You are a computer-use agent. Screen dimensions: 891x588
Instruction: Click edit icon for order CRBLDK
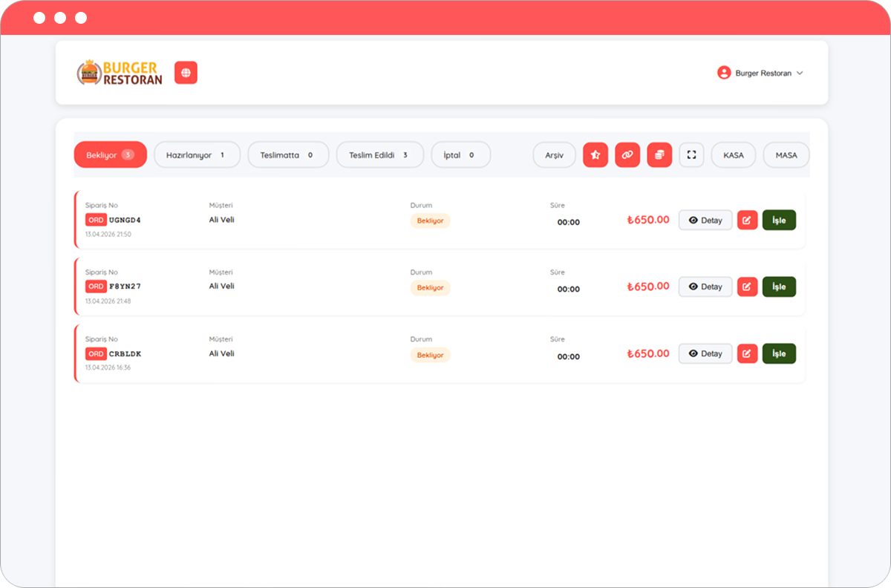tap(747, 353)
